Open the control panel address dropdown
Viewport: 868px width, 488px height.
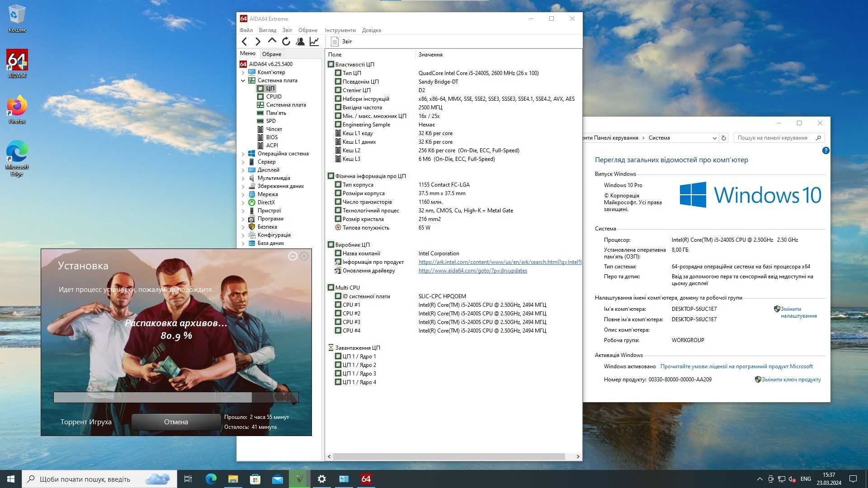pos(714,138)
